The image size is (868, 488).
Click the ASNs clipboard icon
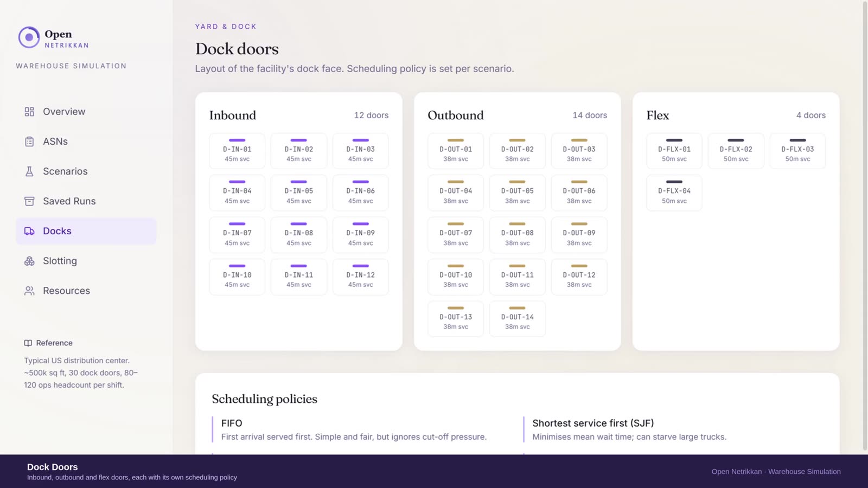[x=29, y=142]
